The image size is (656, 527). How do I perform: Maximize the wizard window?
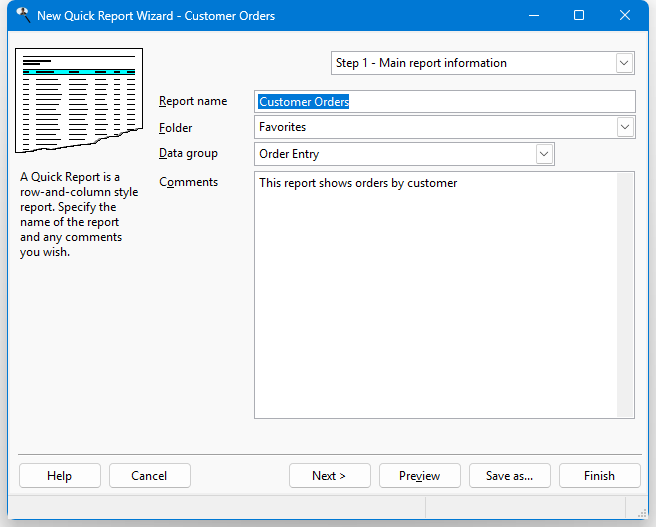(x=579, y=16)
